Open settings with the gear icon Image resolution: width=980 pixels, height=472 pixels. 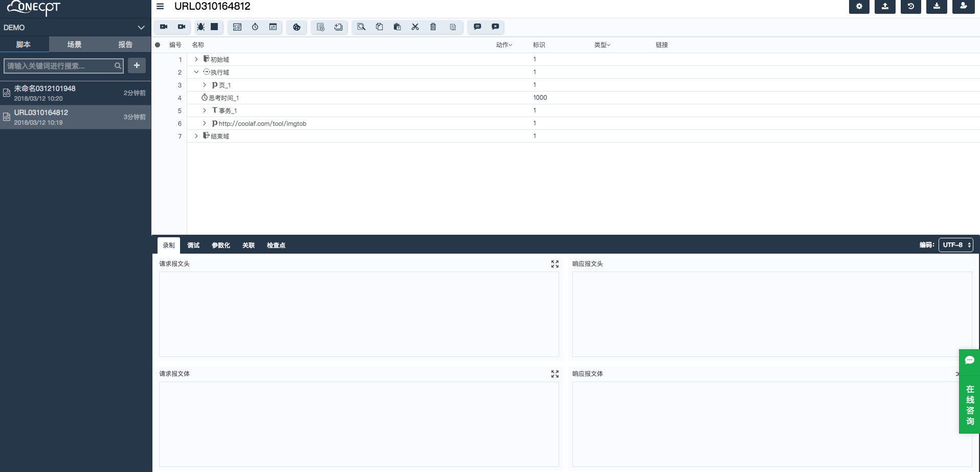859,7
